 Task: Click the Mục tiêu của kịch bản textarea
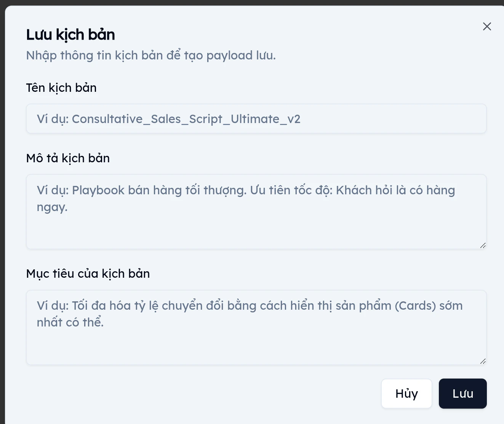[x=256, y=328]
